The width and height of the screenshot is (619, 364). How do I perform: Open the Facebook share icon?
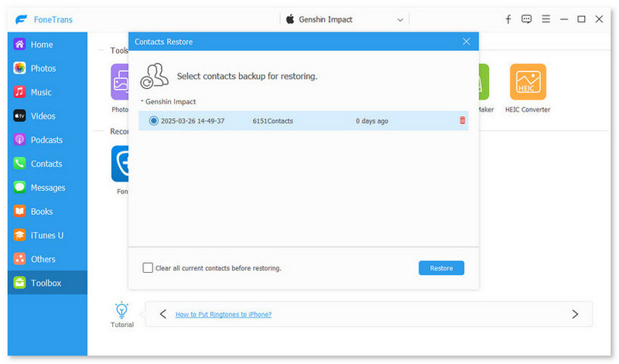pyautogui.click(x=508, y=19)
